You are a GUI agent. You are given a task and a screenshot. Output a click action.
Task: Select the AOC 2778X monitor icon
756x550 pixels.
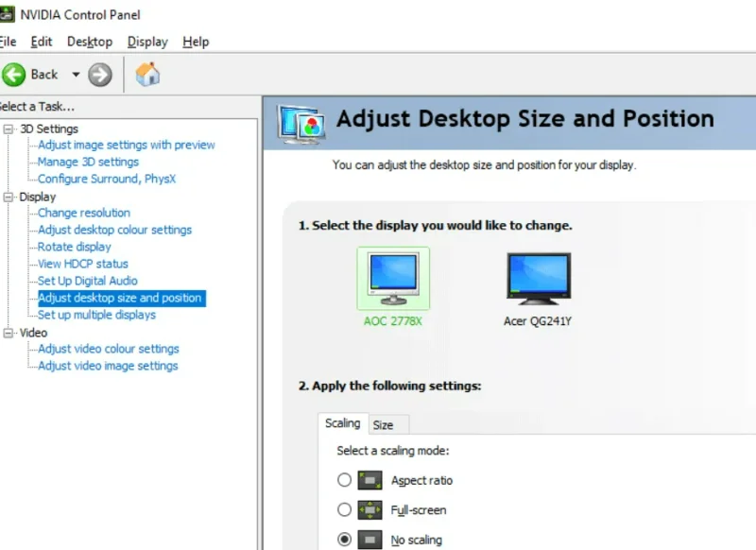point(393,278)
